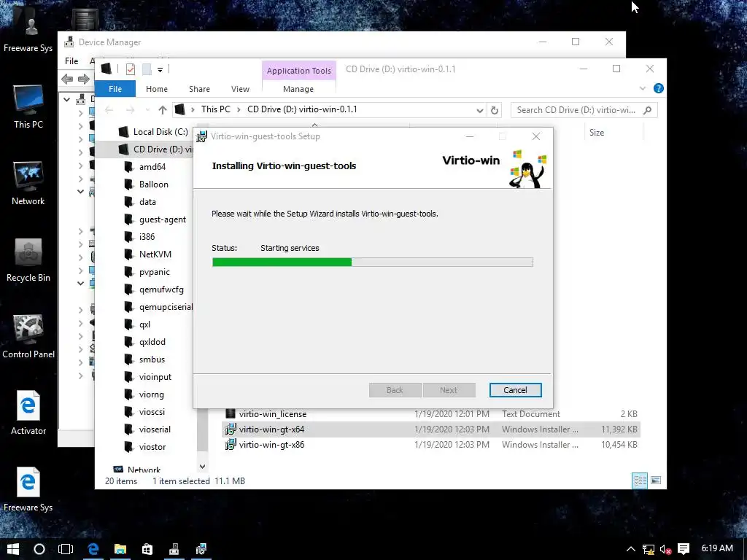Collapse the Device Manager root node
This screenshot has height=560, width=747.
pyautogui.click(x=66, y=99)
